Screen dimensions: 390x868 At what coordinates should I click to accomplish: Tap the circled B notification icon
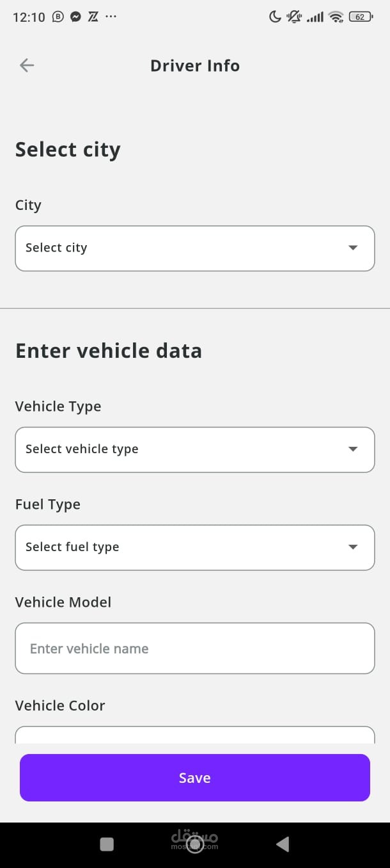click(58, 17)
